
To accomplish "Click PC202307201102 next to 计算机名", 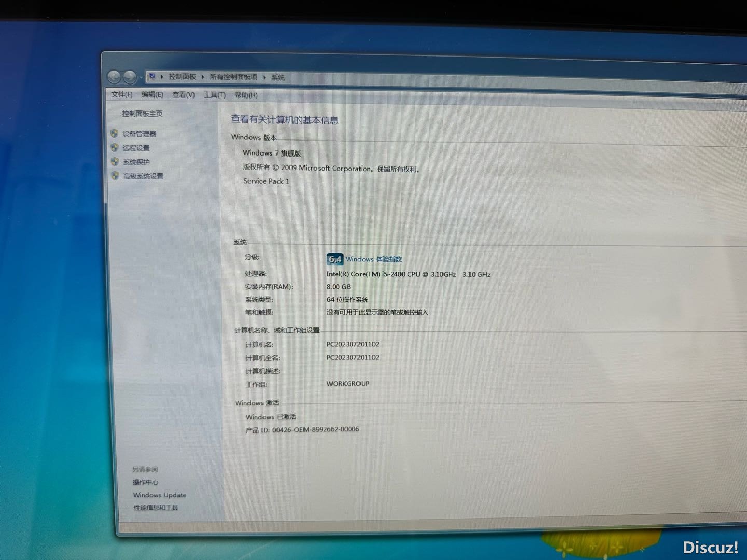I will tap(353, 344).
